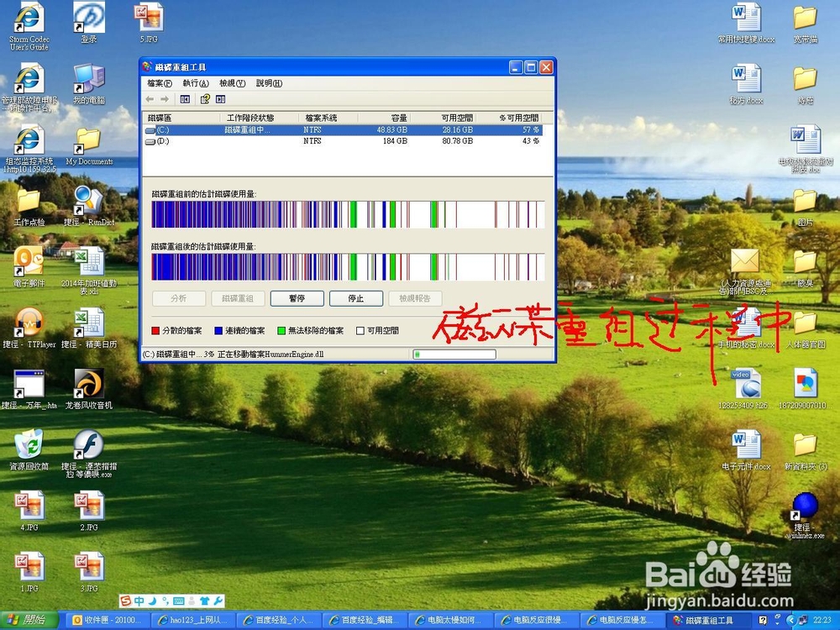Click the disk usage map after defragmentation
The width and height of the screenshot is (840, 630).
click(349, 267)
